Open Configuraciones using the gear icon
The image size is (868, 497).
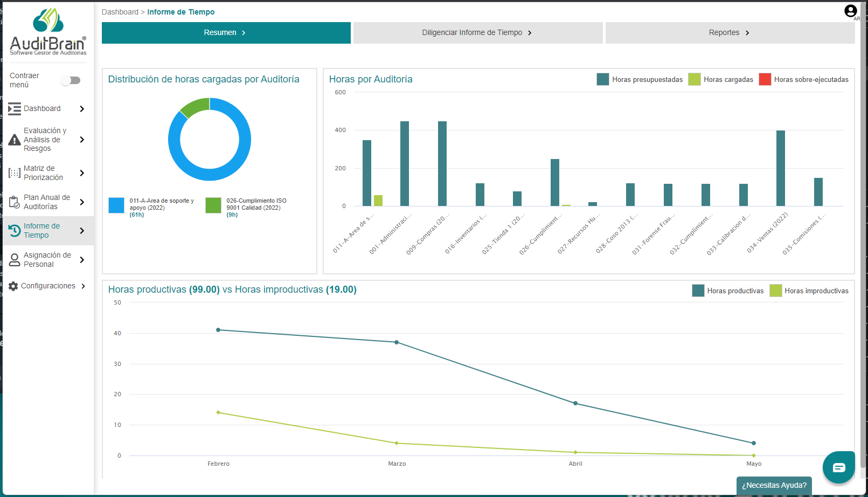point(14,286)
